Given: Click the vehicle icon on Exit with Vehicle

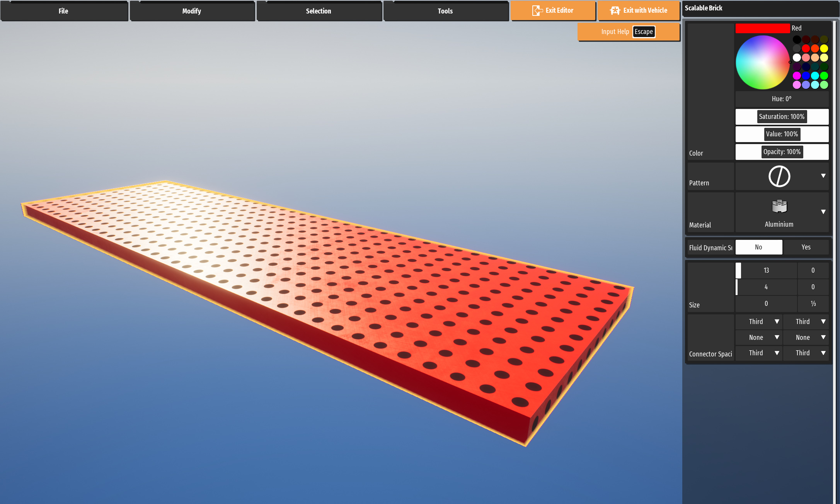Looking at the screenshot, I should point(615,10).
